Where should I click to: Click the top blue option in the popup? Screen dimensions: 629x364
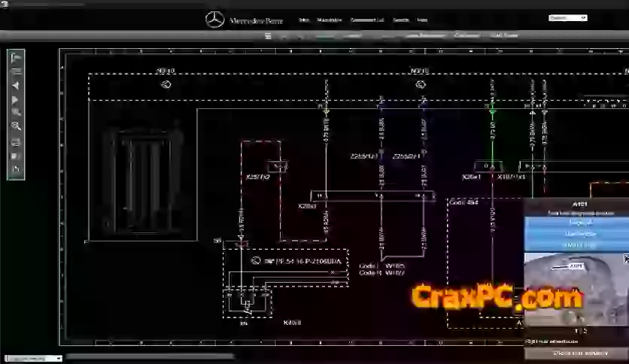tap(577, 223)
